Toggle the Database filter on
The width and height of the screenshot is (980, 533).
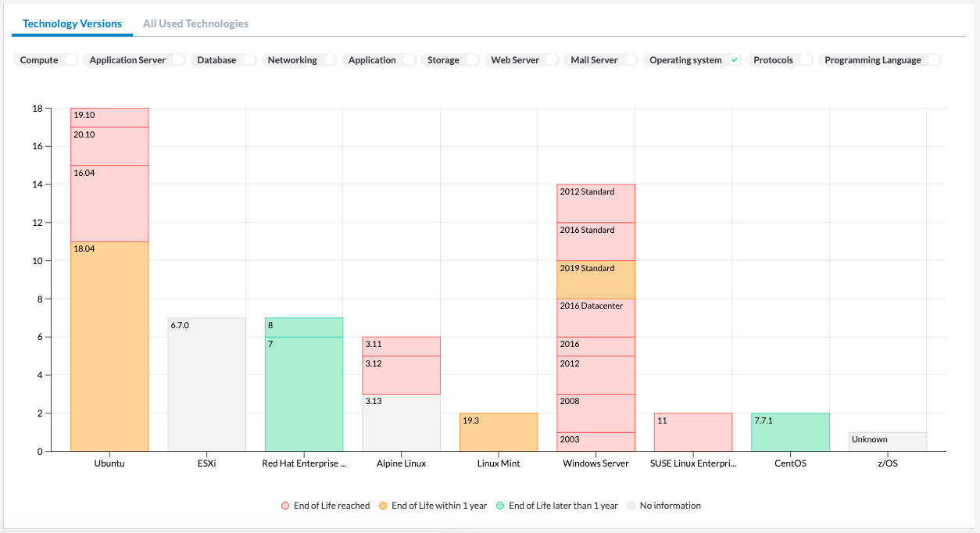(x=249, y=60)
